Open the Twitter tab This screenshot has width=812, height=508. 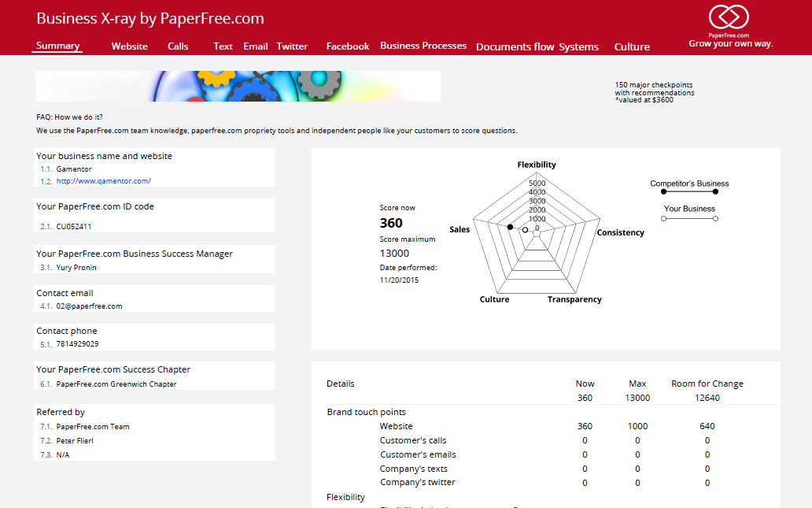click(292, 46)
